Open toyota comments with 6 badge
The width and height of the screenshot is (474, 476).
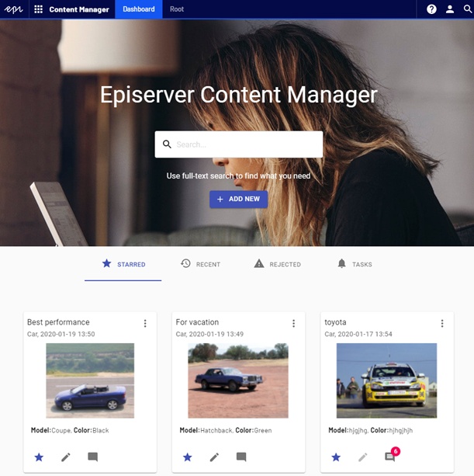point(390,457)
